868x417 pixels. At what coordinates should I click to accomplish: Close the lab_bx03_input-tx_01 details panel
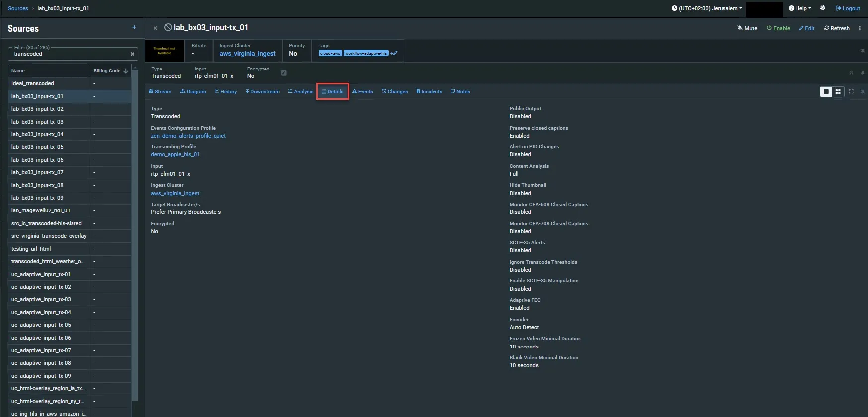pos(155,28)
